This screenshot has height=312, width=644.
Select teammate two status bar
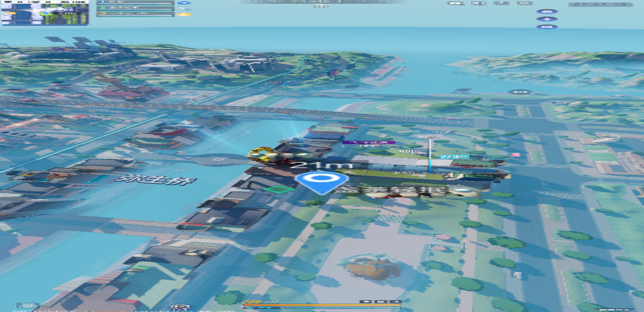point(136,8)
